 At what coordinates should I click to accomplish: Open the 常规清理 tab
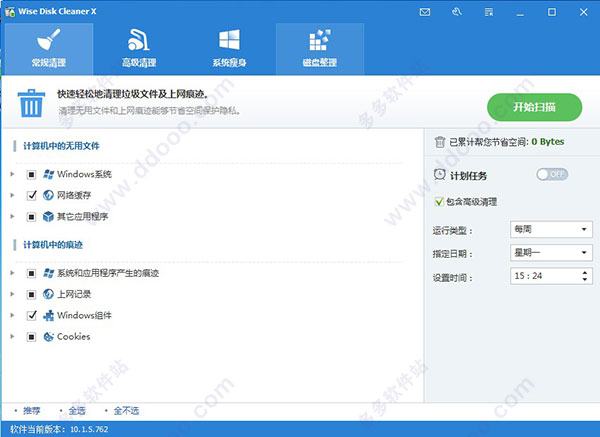point(49,49)
